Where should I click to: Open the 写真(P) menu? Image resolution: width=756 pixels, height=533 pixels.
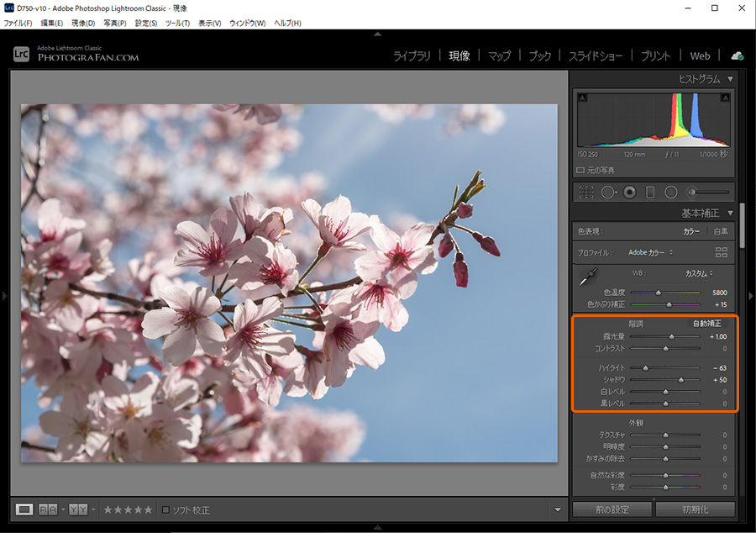115,23
